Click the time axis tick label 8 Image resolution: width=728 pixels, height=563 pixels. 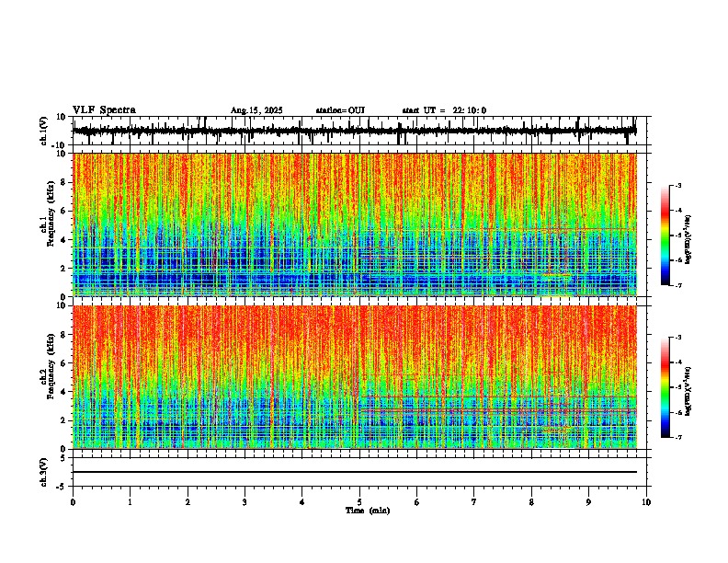pos(531,502)
